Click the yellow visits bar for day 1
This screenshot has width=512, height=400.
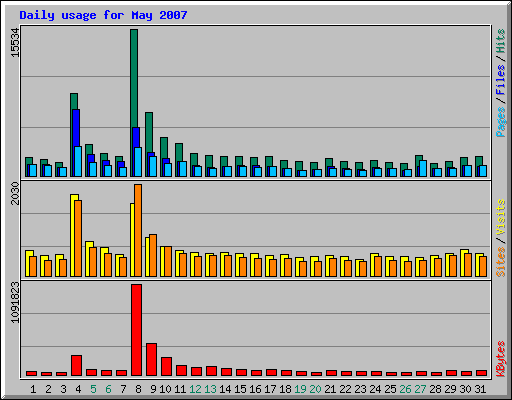coord(28,263)
